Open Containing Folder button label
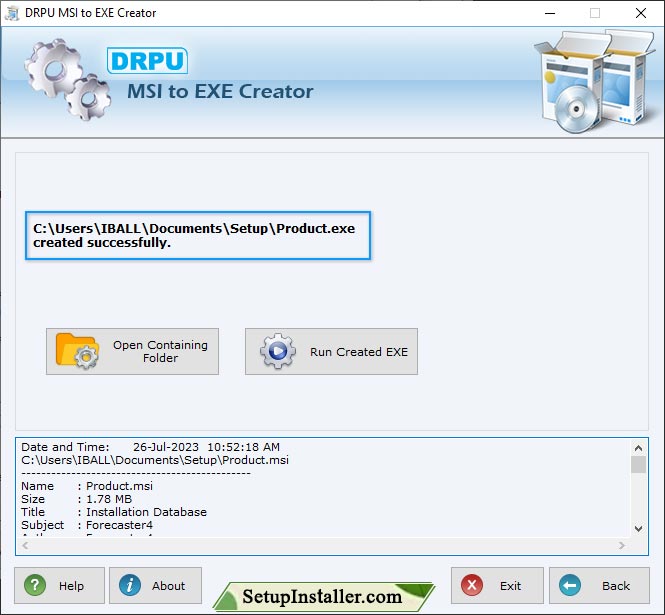Screen dimensions: 665x615 point(160,352)
